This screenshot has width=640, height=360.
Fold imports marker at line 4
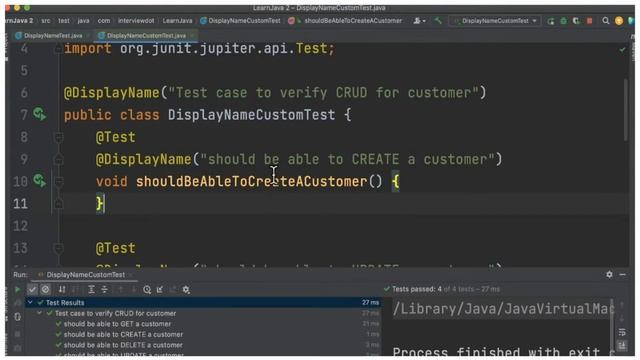[58, 49]
